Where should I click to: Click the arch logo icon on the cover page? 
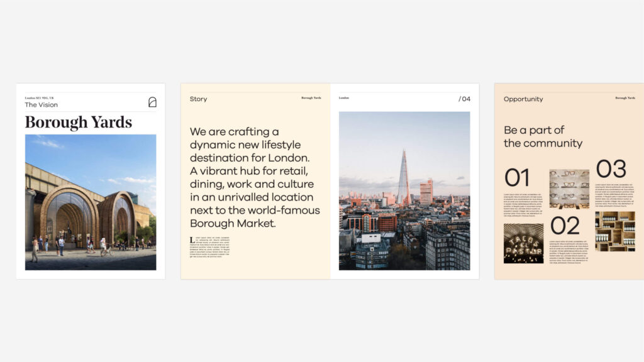(x=152, y=102)
